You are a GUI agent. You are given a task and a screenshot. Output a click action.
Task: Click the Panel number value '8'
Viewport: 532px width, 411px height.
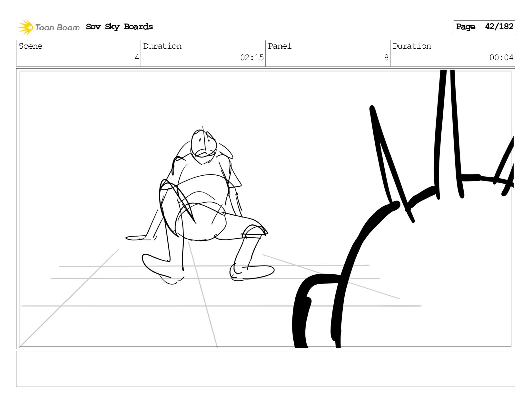[386, 58]
